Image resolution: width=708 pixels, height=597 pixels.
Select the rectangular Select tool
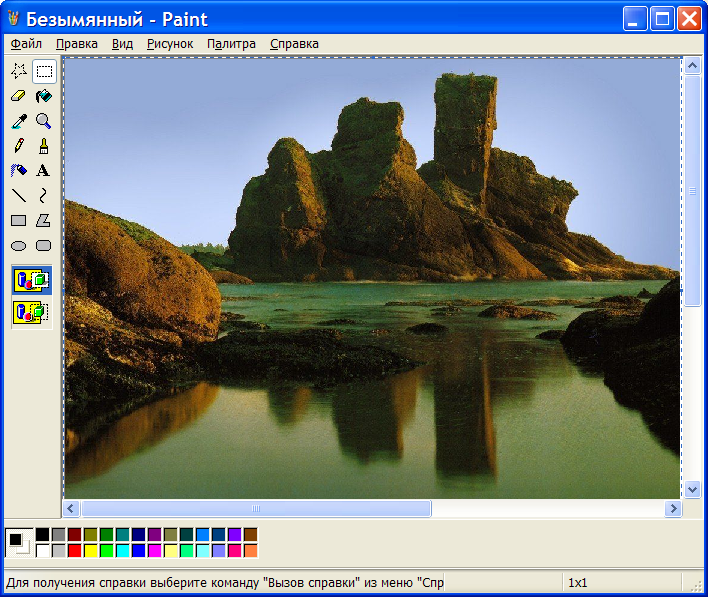pyautogui.click(x=44, y=71)
